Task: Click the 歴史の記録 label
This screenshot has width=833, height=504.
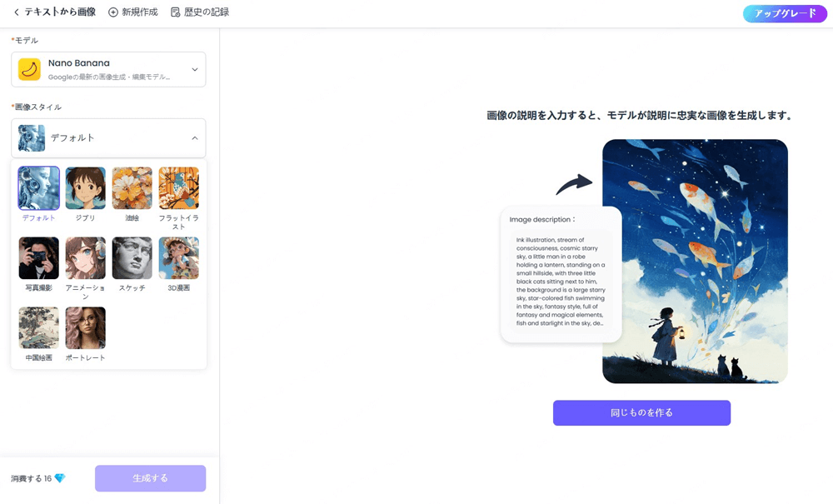Action: click(207, 12)
